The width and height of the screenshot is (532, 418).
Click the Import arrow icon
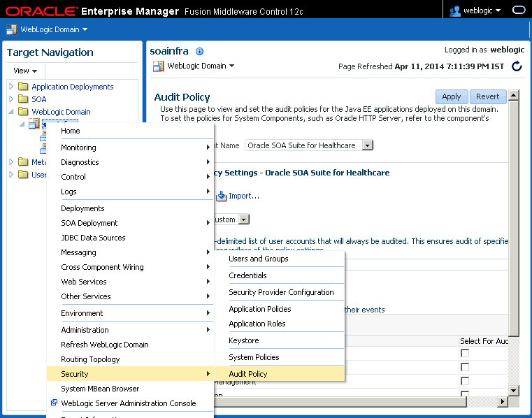pos(221,196)
